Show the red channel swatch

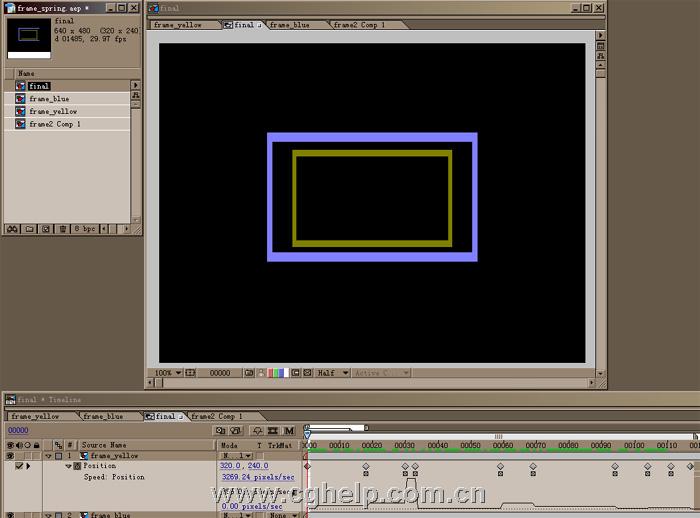coord(270,373)
